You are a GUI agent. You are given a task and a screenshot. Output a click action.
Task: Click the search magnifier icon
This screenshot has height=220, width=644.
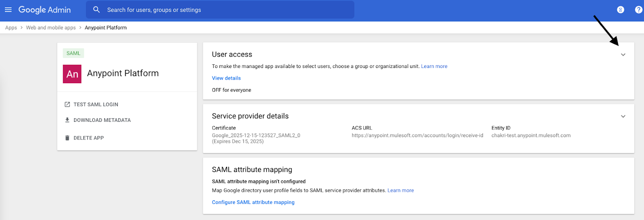(x=96, y=10)
